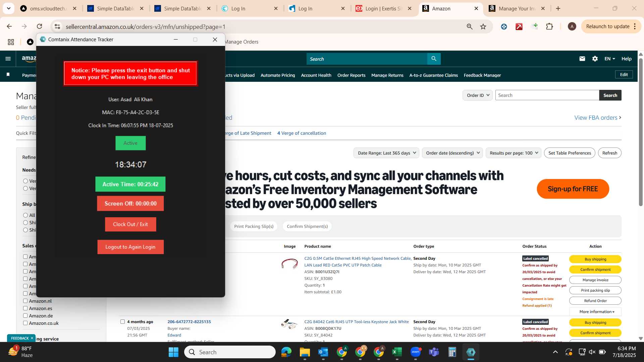The width and height of the screenshot is (644, 362).
Task: Open the browser extensions puzzle icon
Action: click(549, 26)
